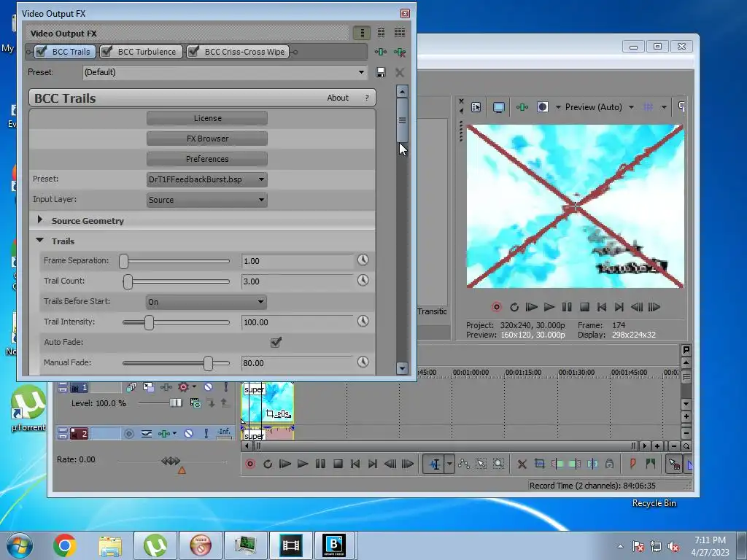This screenshot has width=747, height=560.
Task: Collapse the Trails section
Action: (x=40, y=241)
